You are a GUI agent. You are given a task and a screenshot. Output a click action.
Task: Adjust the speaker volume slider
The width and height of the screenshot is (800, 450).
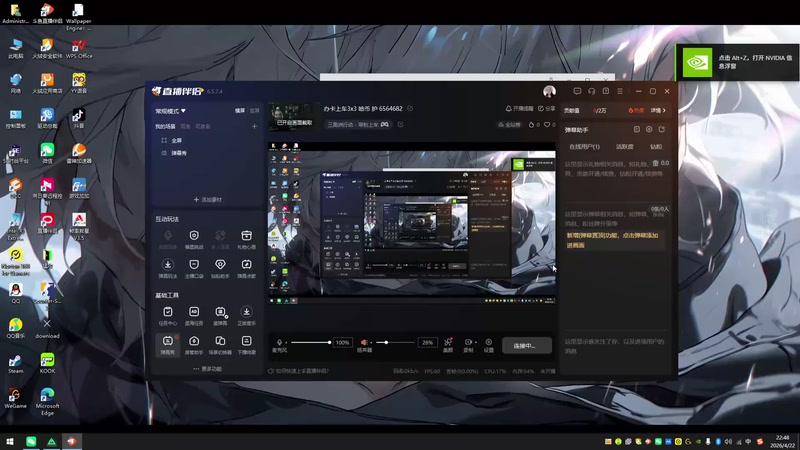coord(394,342)
